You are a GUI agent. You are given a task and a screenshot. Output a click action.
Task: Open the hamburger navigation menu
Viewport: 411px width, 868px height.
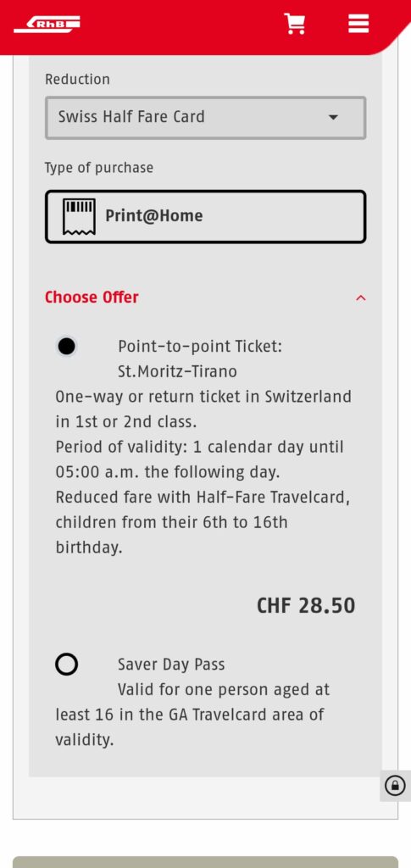tap(358, 23)
